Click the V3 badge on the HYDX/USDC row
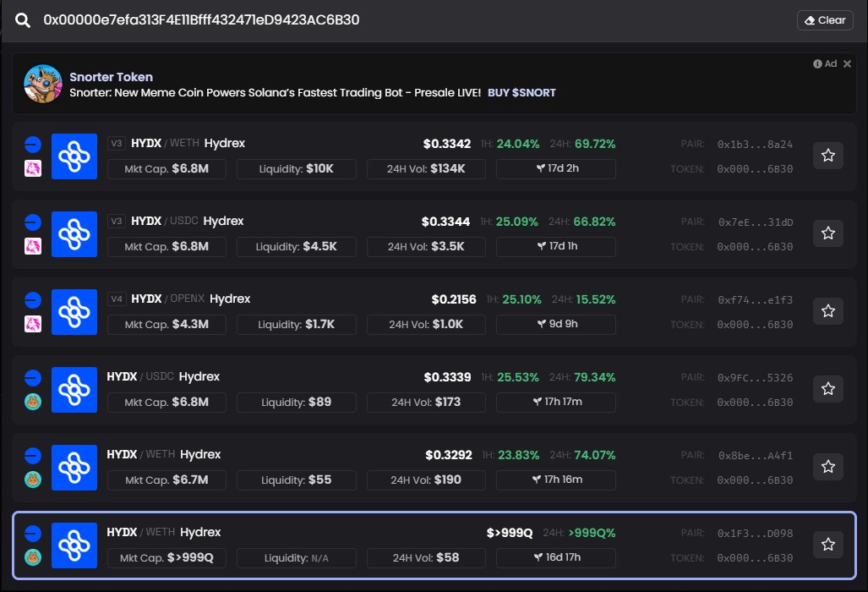This screenshot has height=592, width=868. point(117,221)
